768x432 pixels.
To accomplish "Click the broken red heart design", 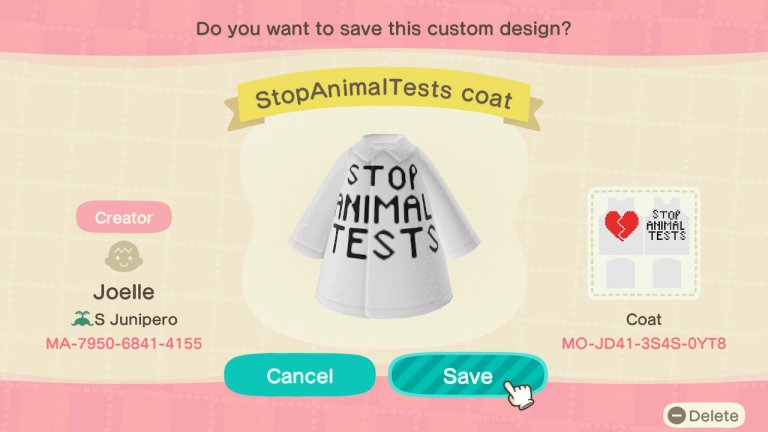I will (x=621, y=225).
